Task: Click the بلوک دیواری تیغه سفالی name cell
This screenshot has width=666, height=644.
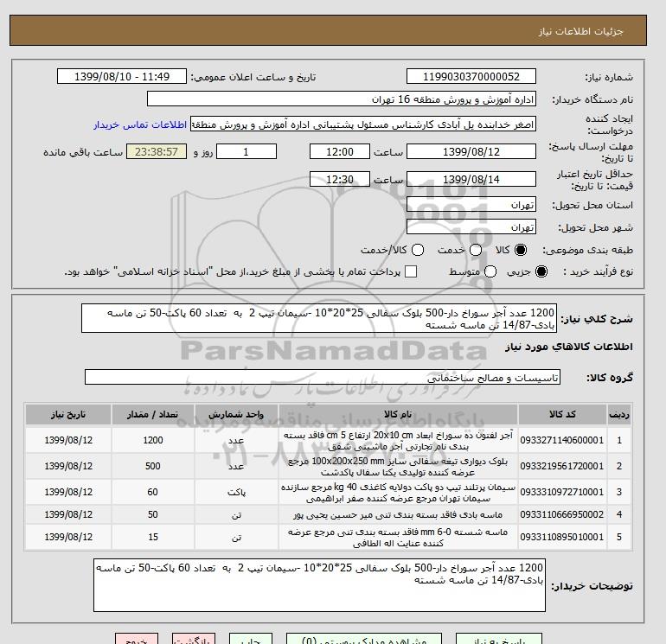Action: pos(398,467)
